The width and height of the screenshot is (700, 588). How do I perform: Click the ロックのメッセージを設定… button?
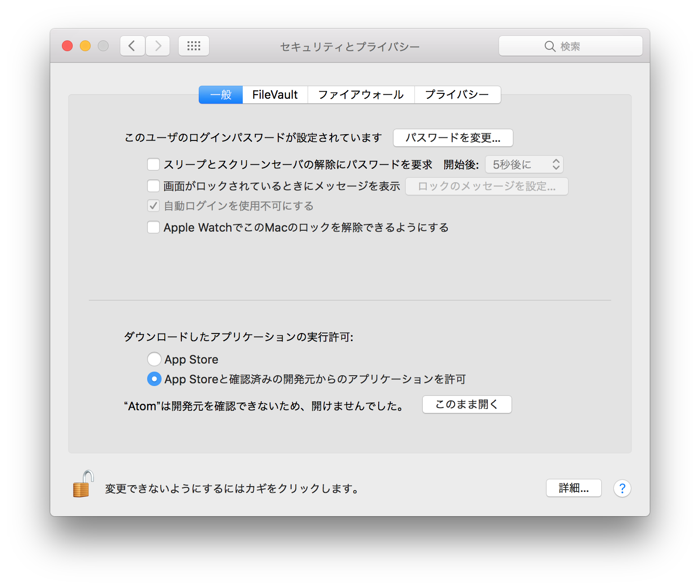(x=487, y=186)
